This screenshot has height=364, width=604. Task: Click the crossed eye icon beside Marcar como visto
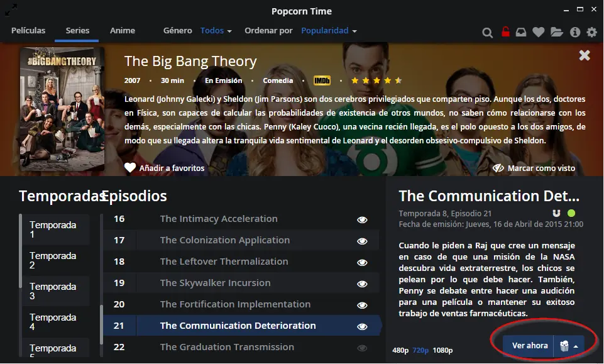(x=498, y=168)
